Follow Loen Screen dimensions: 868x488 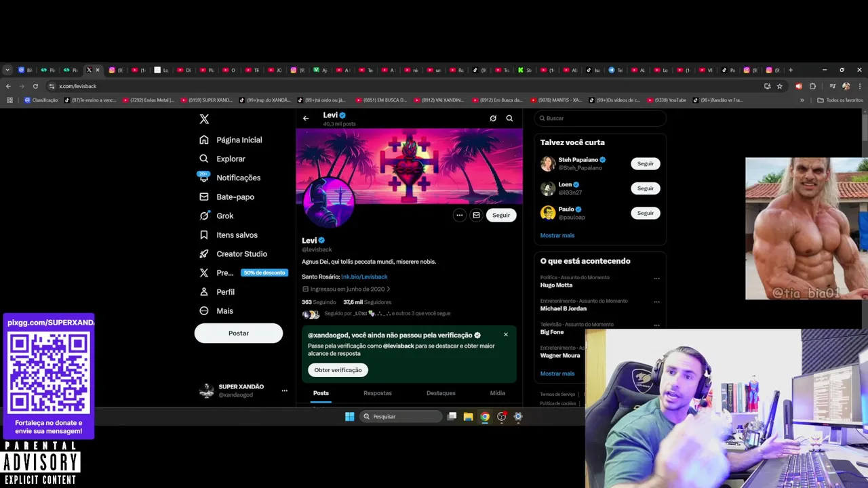646,188
